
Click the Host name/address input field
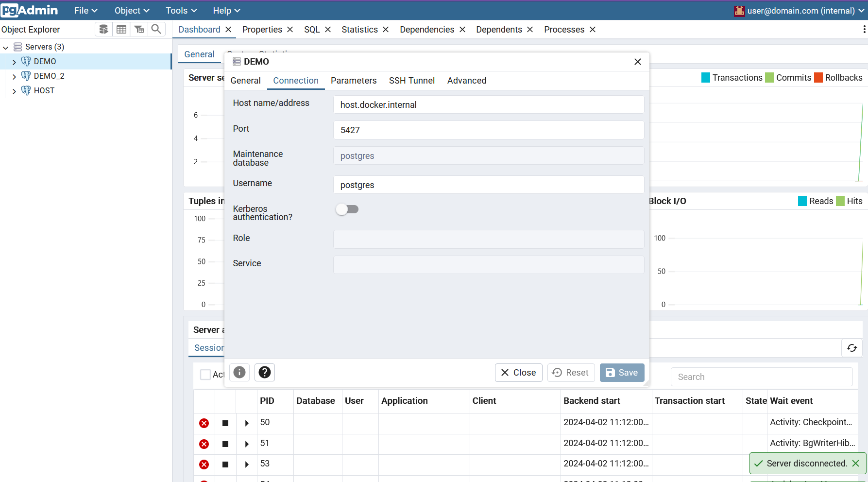[x=489, y=104]
